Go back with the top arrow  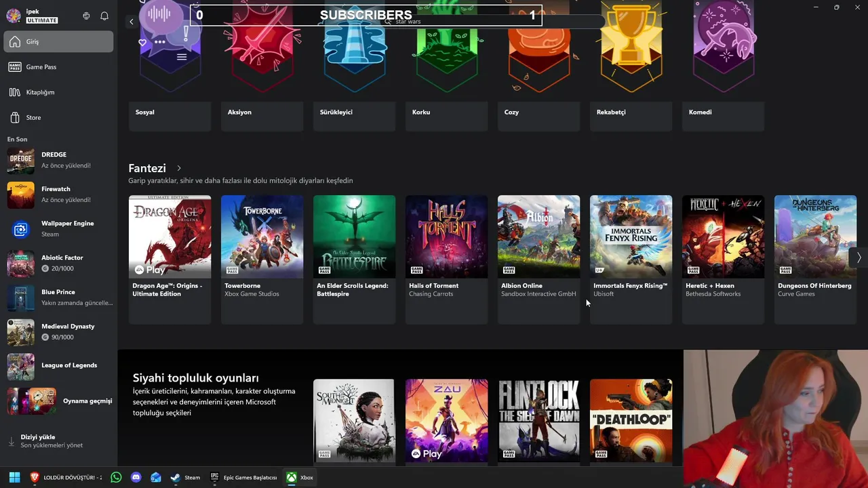click(132, 22)
